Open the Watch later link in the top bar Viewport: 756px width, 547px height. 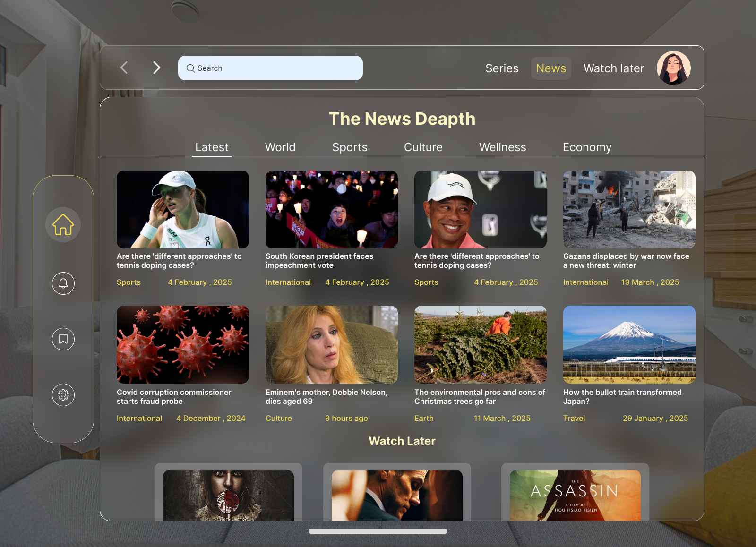(614, 68)
